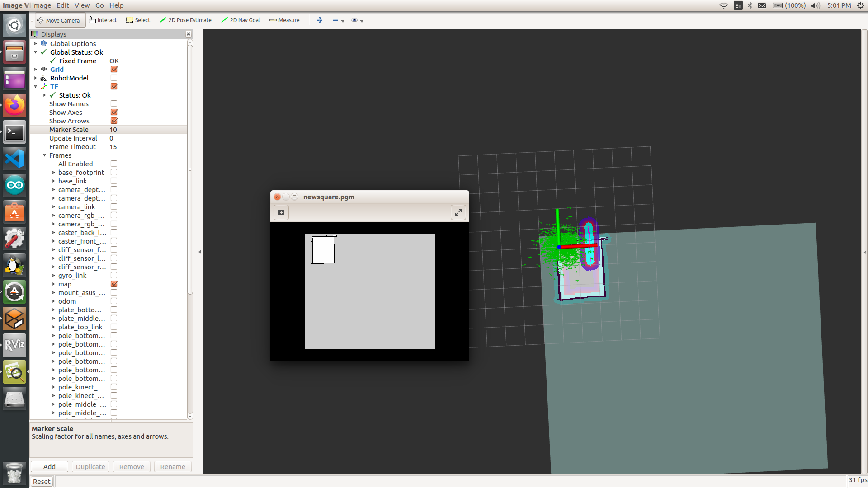The height and width of the screenshot is (488, 868).
Task: Enable the RobotModel display checkbox
Action: (x=114, y=78)
